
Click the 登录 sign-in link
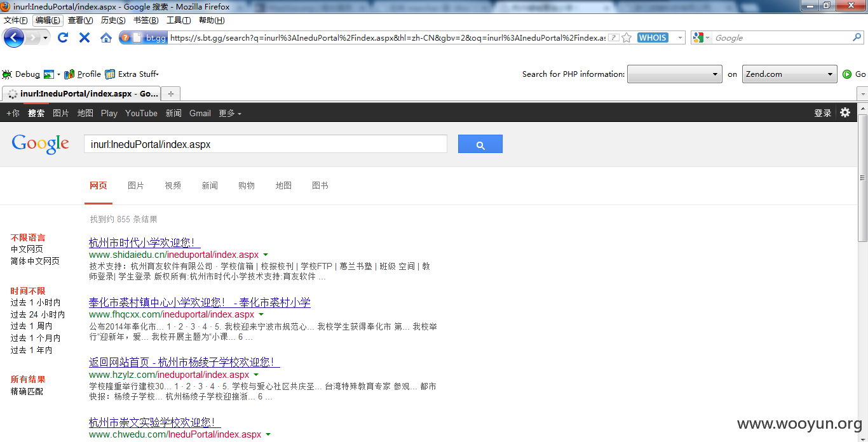[823, 113]
